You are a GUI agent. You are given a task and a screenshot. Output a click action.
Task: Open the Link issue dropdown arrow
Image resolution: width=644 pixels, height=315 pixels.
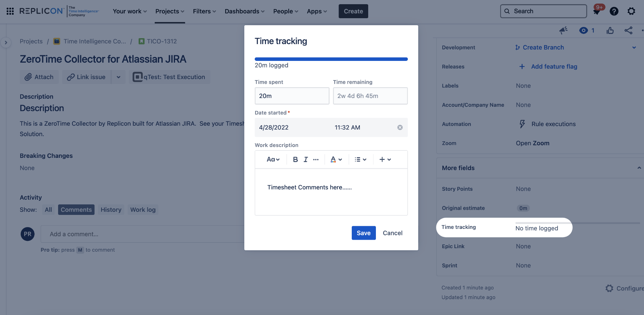(119, 77)
